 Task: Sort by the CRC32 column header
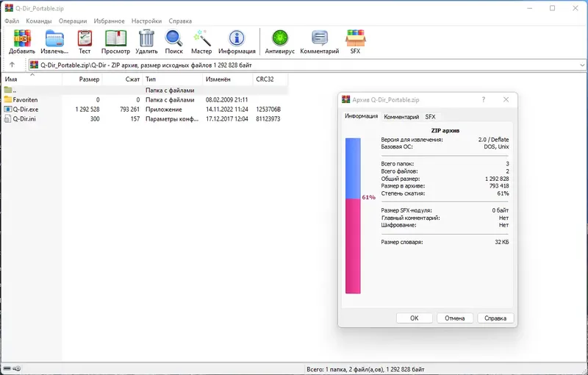click(270, 79)
